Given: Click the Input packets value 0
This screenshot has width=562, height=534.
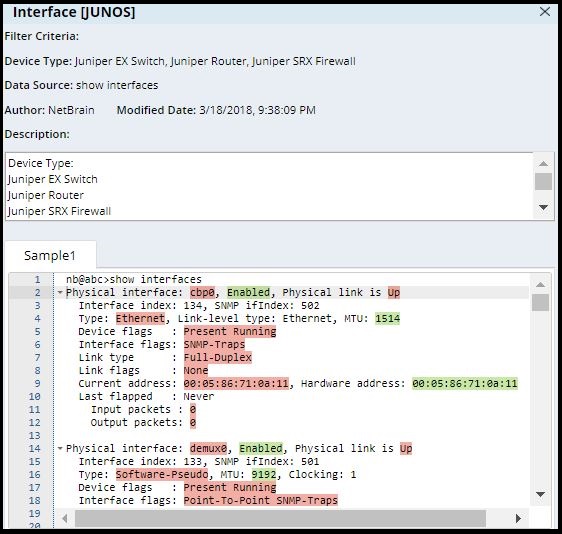Looking at the screenshot, I should coord(193,409).
